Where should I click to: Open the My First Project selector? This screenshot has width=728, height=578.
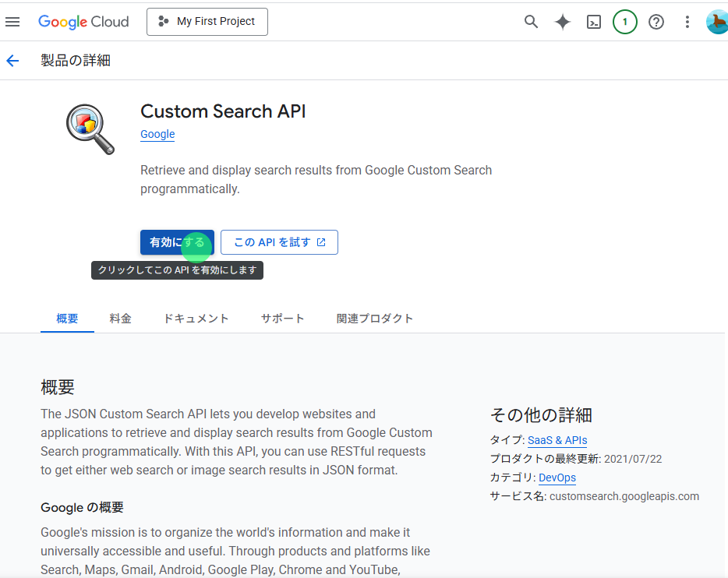pos(207,22)
